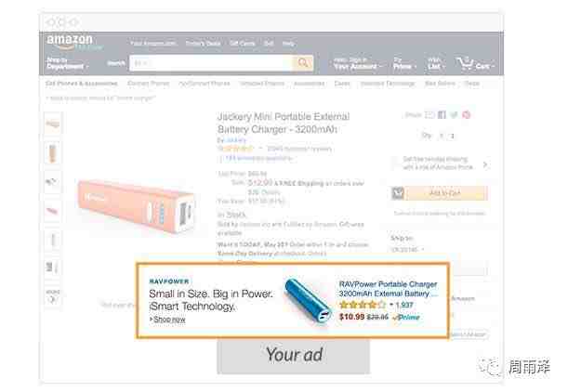Image resolution: width=568 pixels, height=392 pixels.
Task: Click the Shop now link in ad
Action: coord(169,320)
